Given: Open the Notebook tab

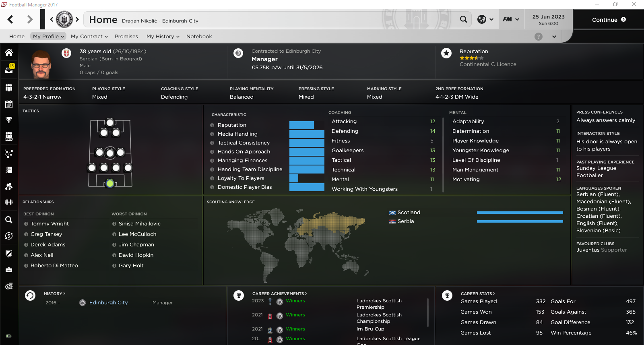Looking at the screenshot, I should 199,36.
